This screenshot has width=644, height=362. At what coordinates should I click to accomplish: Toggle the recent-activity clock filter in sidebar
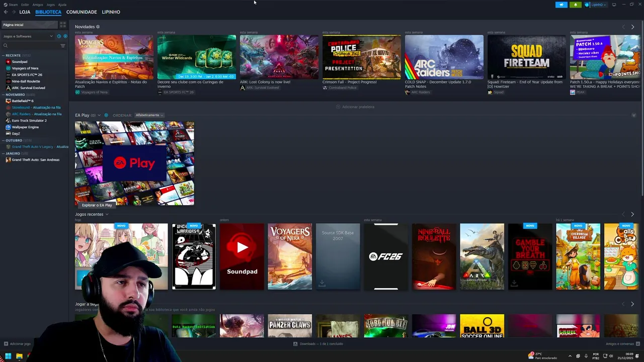(x=59, y=36)
